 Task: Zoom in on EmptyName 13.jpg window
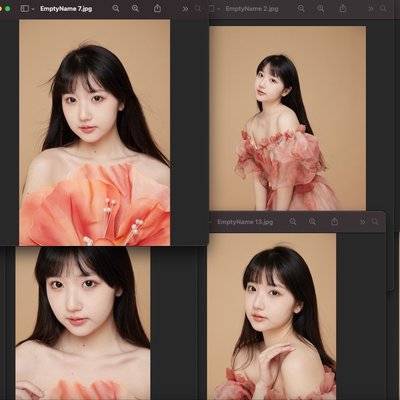(x=312, y=221)
